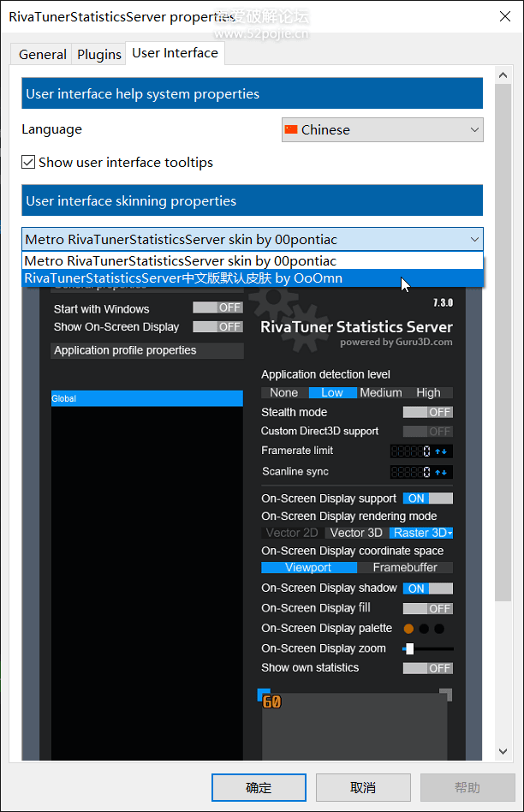Toggle Show user interface tooltips checkbox

(x=28, y=163)
